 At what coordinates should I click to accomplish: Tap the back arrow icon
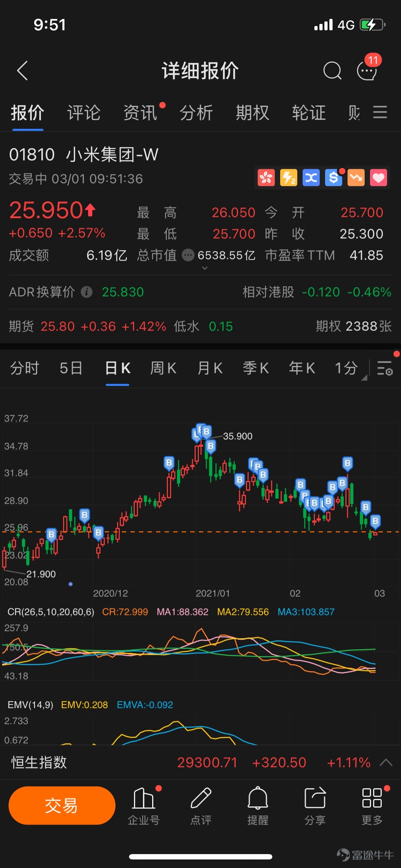(x=22, y=71)
